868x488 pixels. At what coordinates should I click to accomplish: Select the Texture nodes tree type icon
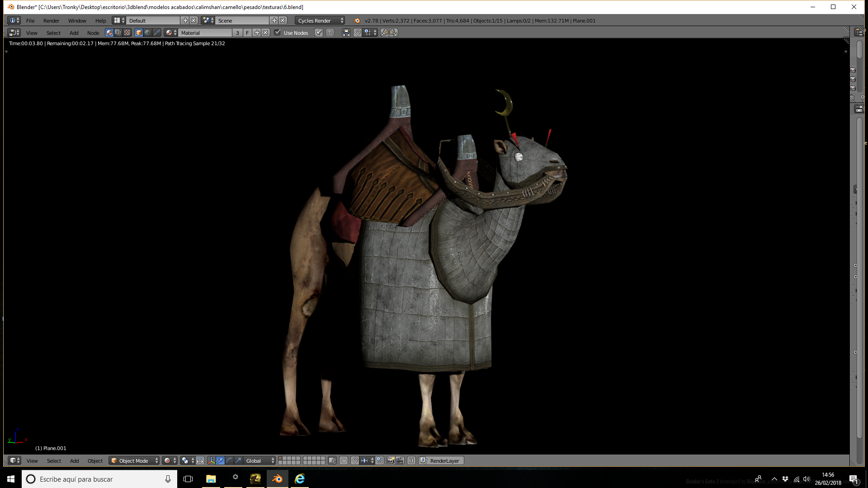coord(127,33)
